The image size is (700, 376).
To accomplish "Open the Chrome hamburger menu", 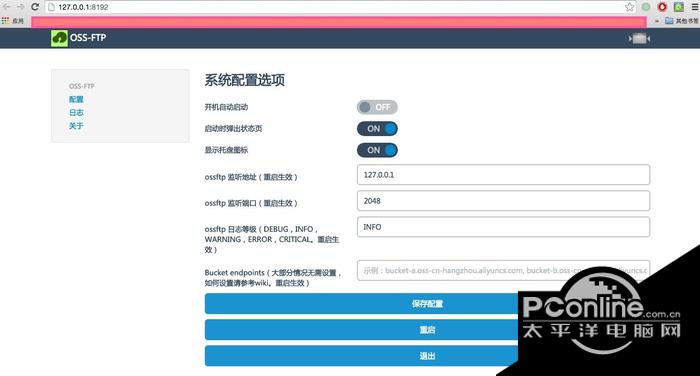I will coord(695,7).
